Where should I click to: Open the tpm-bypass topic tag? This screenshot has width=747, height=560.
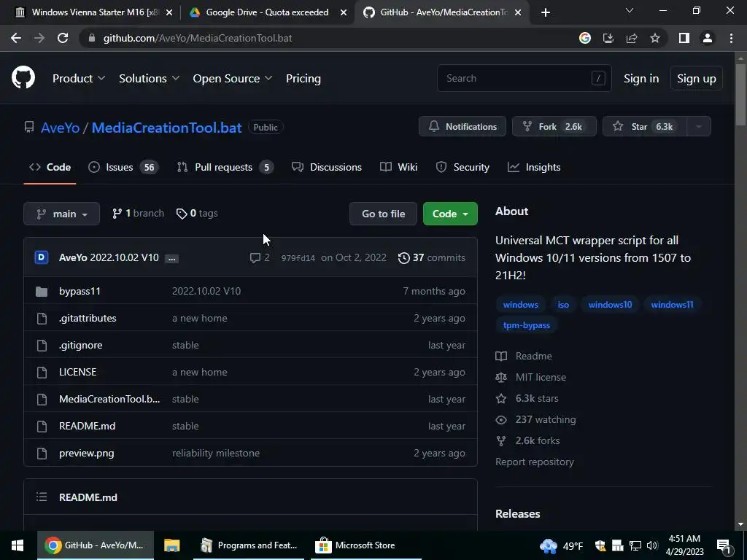pyautogui.click(x=527, y=325)
